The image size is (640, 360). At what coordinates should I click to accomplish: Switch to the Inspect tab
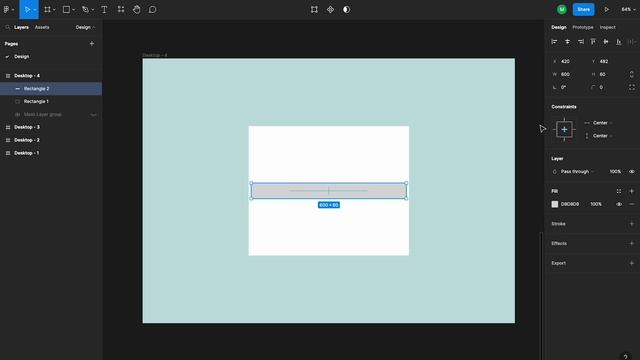click(607, 27)
